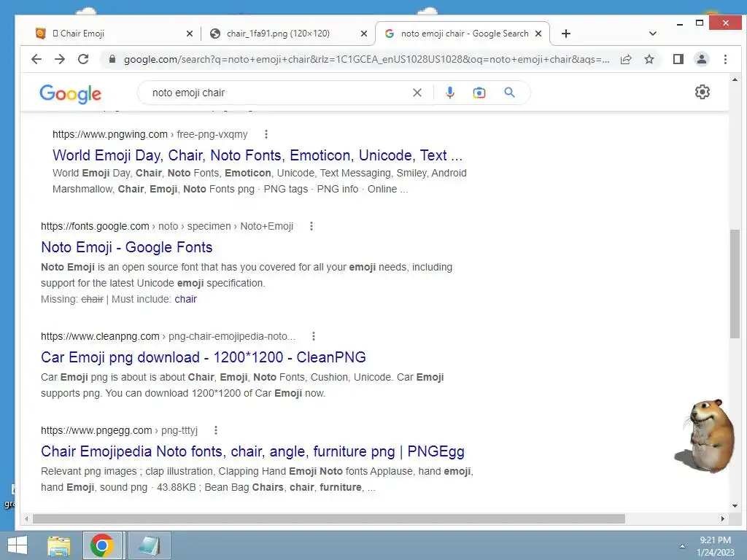
Task: Click the hamster desktop mascot
Action: click(x=705, y=435)
